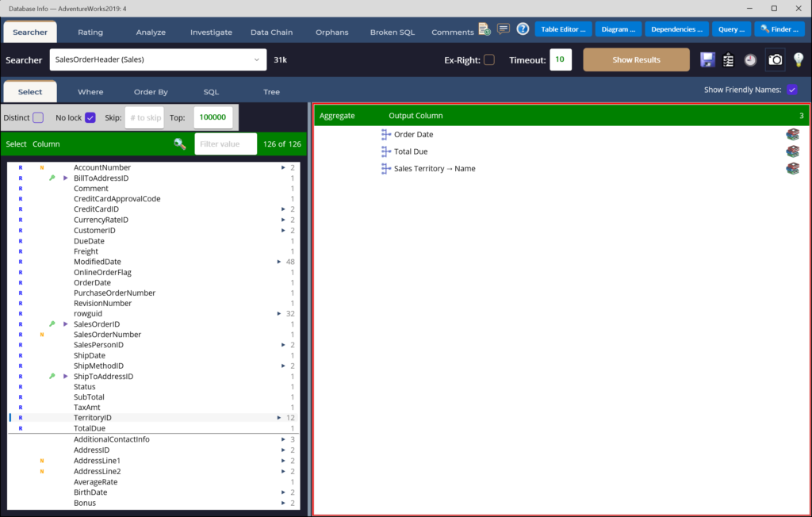Take a snapshot with the camera icon

[776, 59]
